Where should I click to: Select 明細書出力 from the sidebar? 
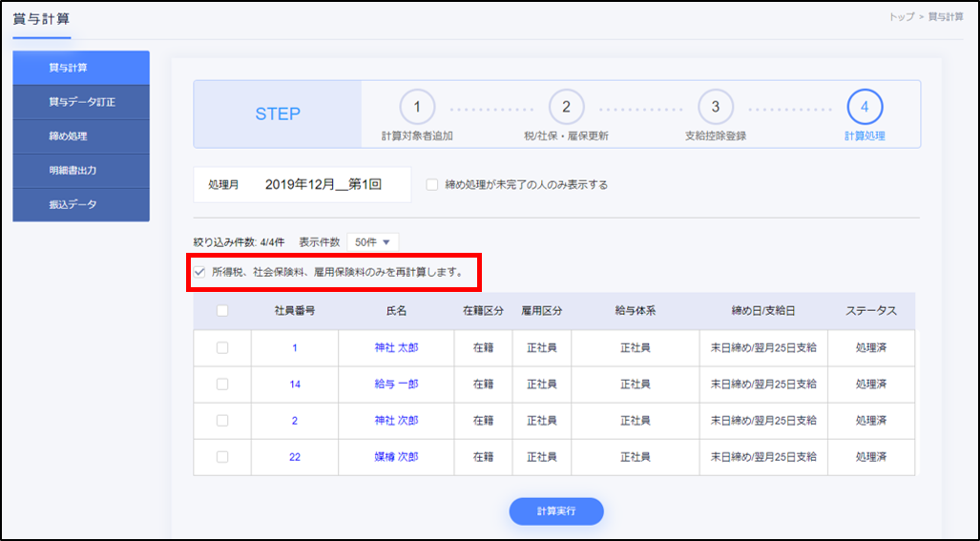(x=81, y=171)
